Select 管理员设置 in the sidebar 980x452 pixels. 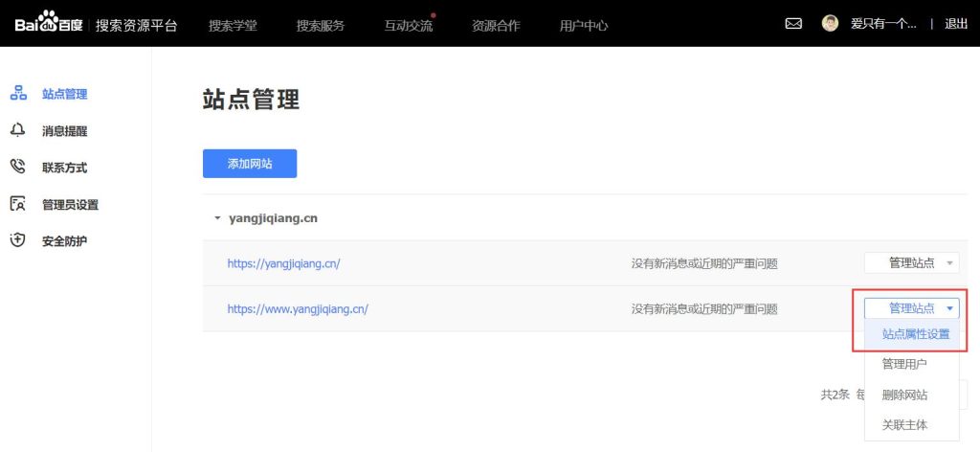[70, 204]
